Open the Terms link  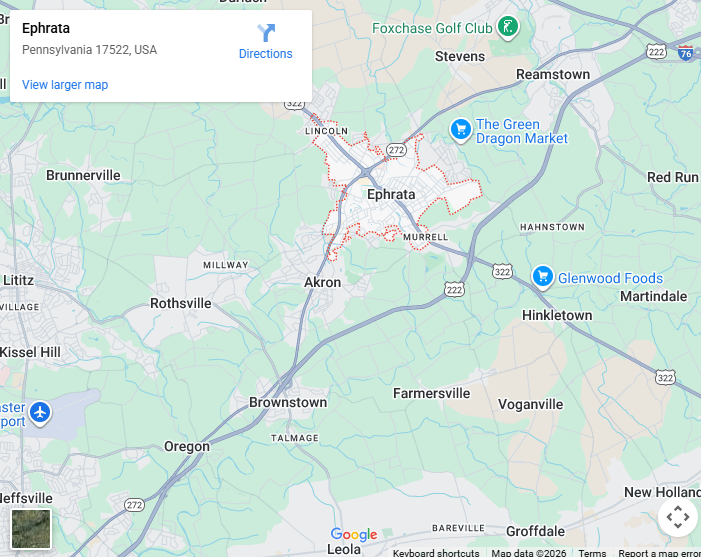click(592, 553)
